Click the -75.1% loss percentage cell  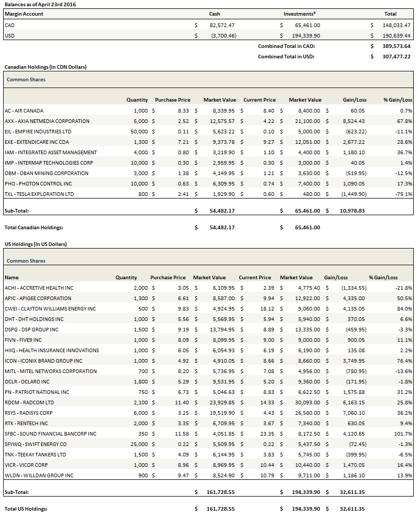pos(404,194)
